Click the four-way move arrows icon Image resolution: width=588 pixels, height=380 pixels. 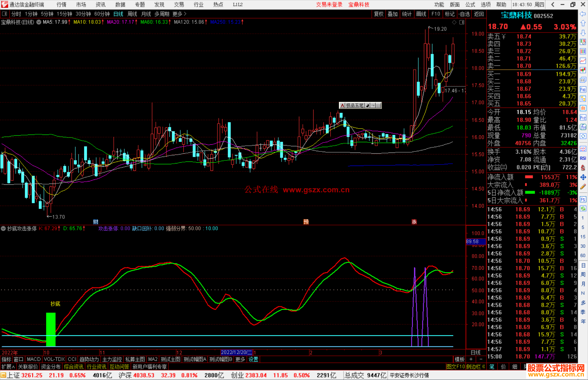pos(583,177)
